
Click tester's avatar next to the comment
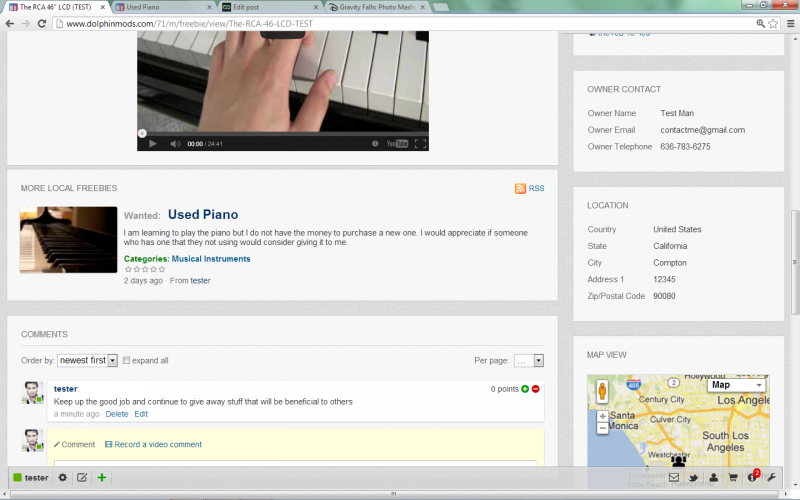[32, 393]
